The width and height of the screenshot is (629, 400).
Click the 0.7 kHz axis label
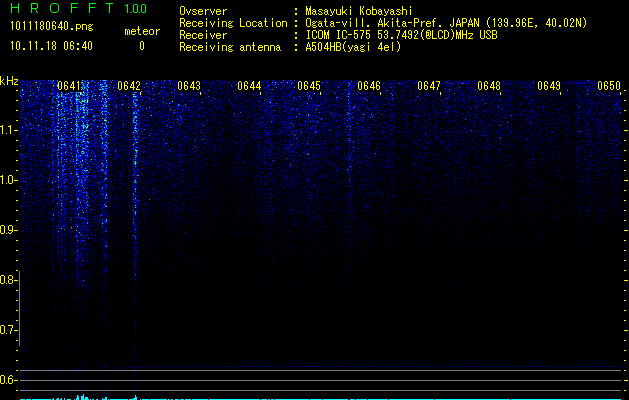(9, 330)
